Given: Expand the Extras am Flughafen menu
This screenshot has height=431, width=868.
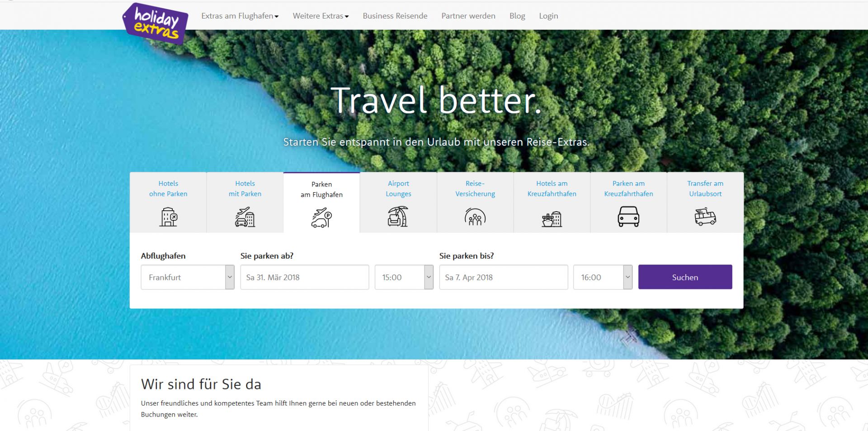Looking at the screenshot, I should tap(240, 16).
